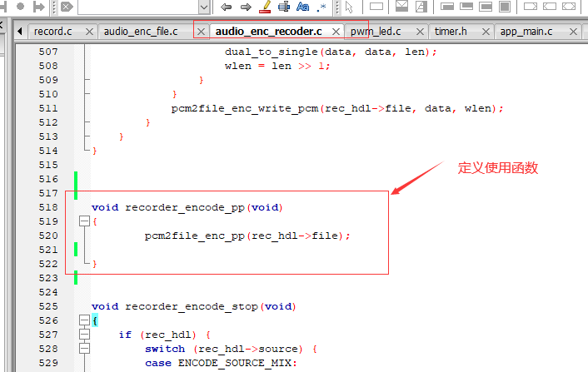Image resolution: width=588 pixels, height=372 pixels.
Task: Click the recorder_encode_pp function name
Action: pyautogui.click(x=185, y=207)
